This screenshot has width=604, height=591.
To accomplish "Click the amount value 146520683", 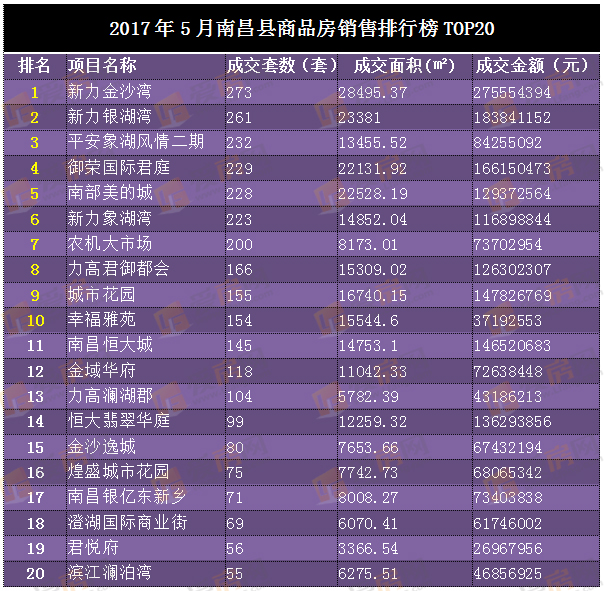I will click(512, 346).
